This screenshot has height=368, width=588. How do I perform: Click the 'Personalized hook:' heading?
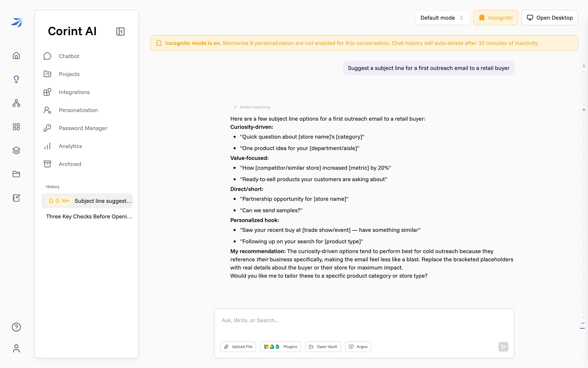[x=255, y=220]
